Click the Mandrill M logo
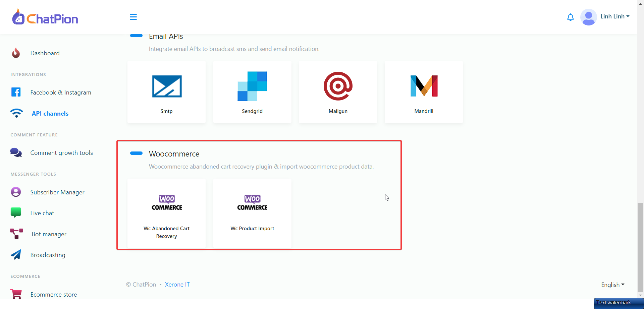Screen dimensions: 644x309 click(x=424, y=86)
